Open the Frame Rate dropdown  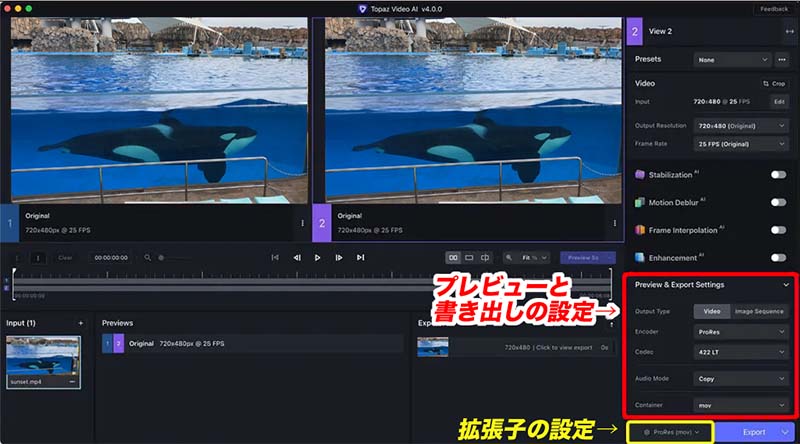pyautogui.click(x=741, y=144)
